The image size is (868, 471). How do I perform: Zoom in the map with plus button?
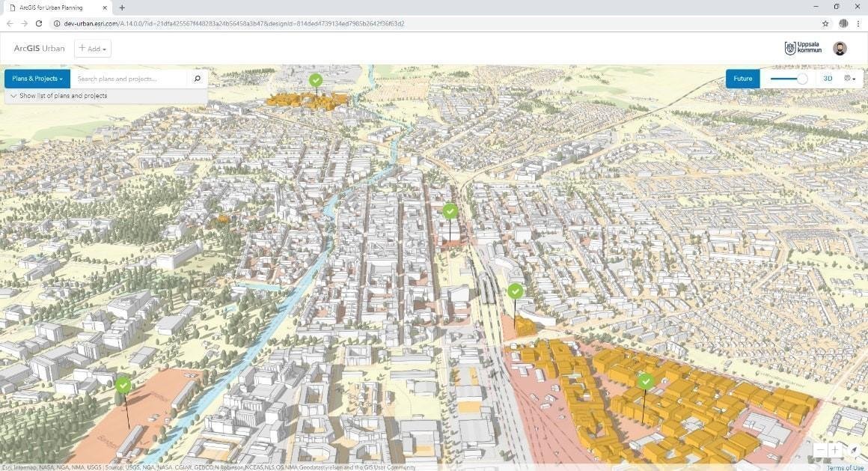[x=837, y=450]
